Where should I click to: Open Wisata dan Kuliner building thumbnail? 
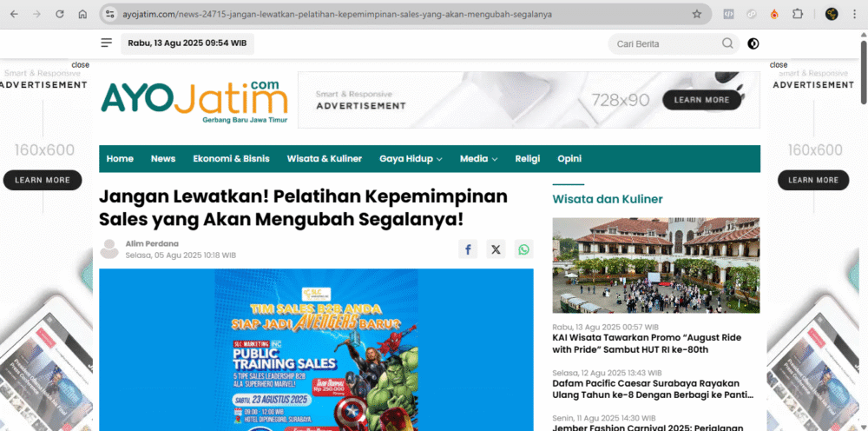tap(656, 265)
